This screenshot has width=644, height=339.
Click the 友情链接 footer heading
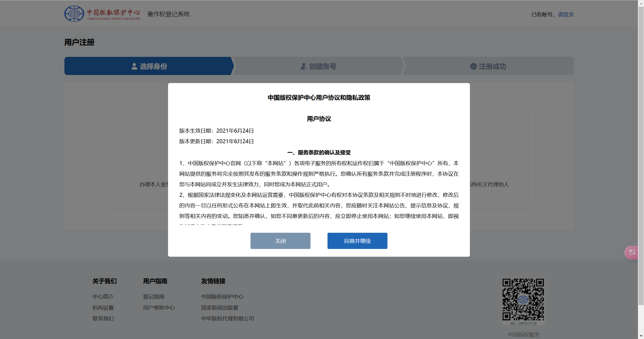tap(213, 281)
